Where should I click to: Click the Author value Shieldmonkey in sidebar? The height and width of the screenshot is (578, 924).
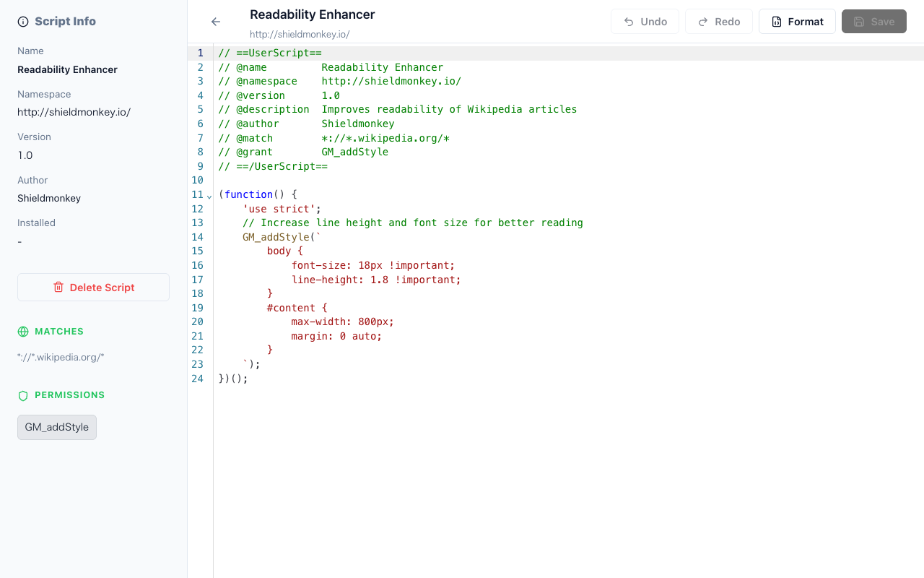[x=49, y=198]
